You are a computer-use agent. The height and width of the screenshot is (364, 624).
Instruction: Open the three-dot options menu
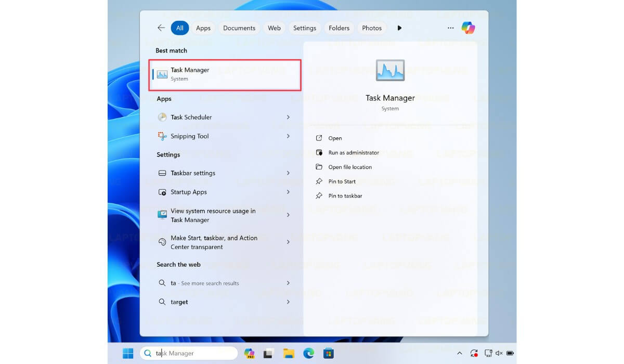450,28
